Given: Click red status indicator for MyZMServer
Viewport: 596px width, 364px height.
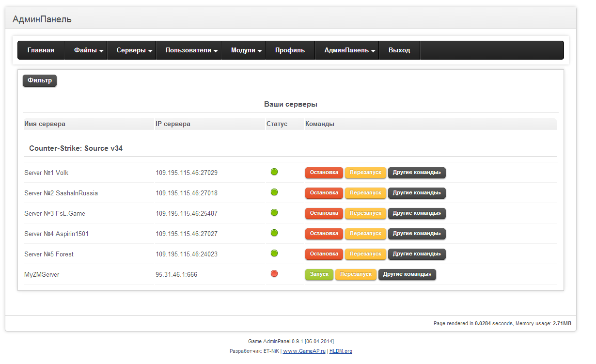Looking at the screenshot, I should click(274, 274).
